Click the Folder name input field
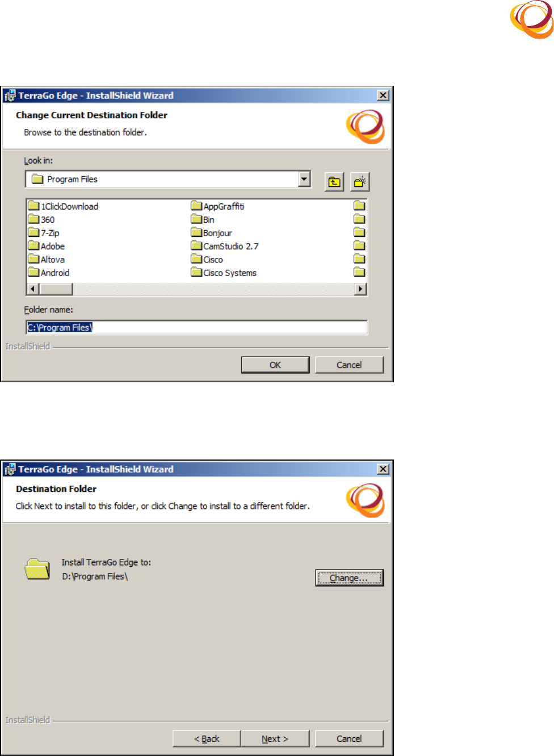 [x=196, y=327]
